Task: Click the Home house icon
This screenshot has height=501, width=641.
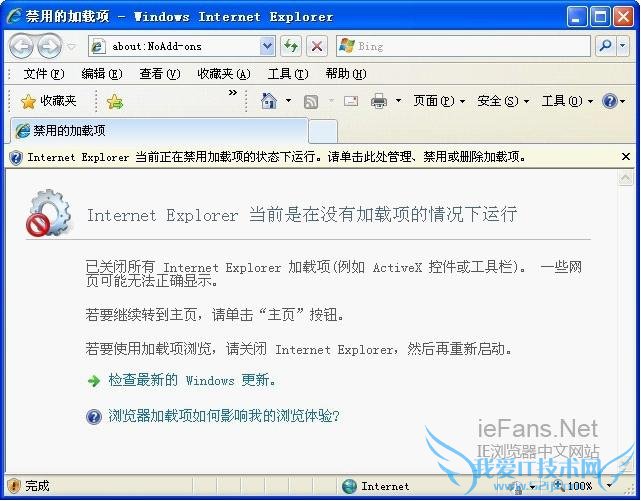Action: coord(269,101)
